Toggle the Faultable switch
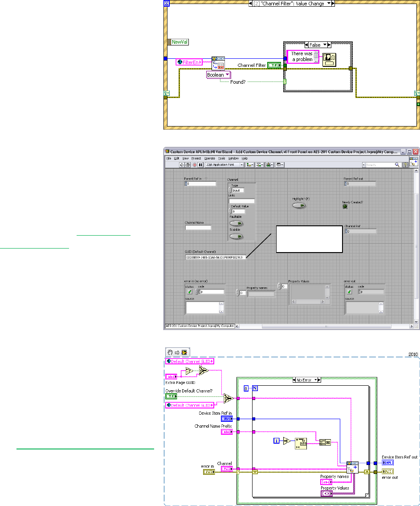The height and width of the screenshot is (506, 420). point(237,223)
